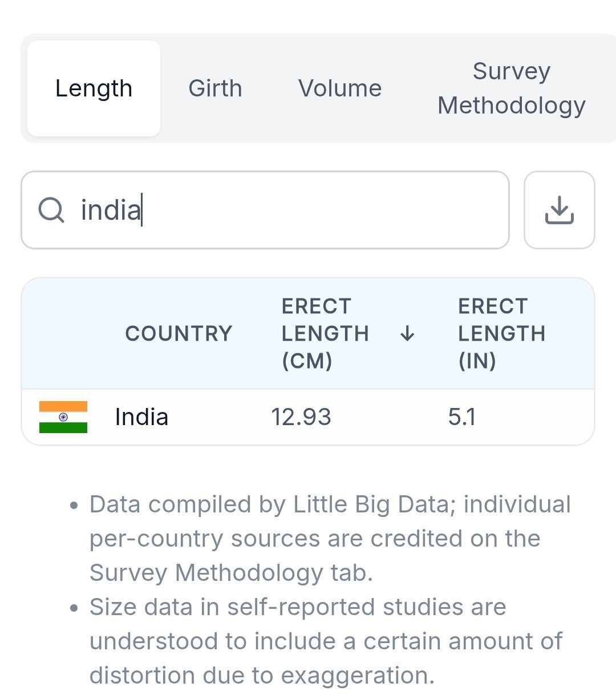The image size is (616, 699).
Task: Click the word "exaggeration" in the footnote
Action: [357, 676]
